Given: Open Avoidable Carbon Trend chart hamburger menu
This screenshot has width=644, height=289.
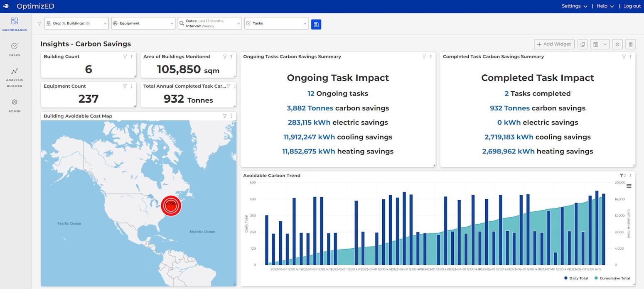Looking at the screenshot, I should coord(629,186).
